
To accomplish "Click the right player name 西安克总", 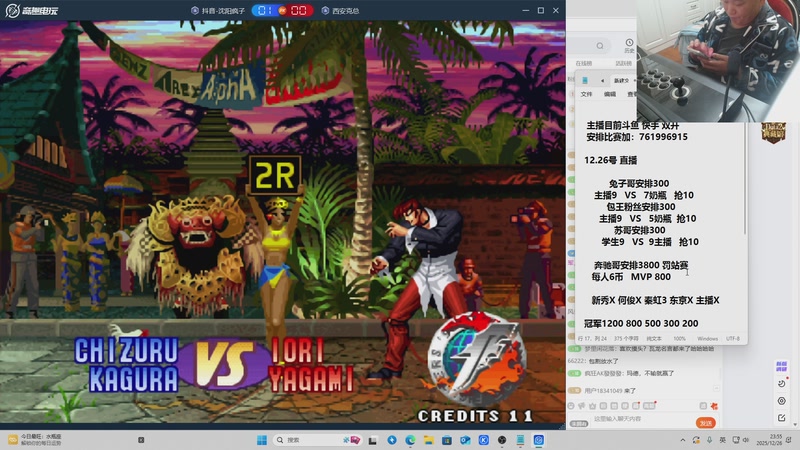I will (340, 11).
